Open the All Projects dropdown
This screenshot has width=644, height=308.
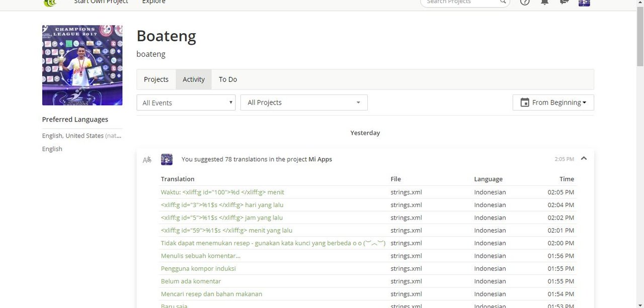(x=304, y=102)
